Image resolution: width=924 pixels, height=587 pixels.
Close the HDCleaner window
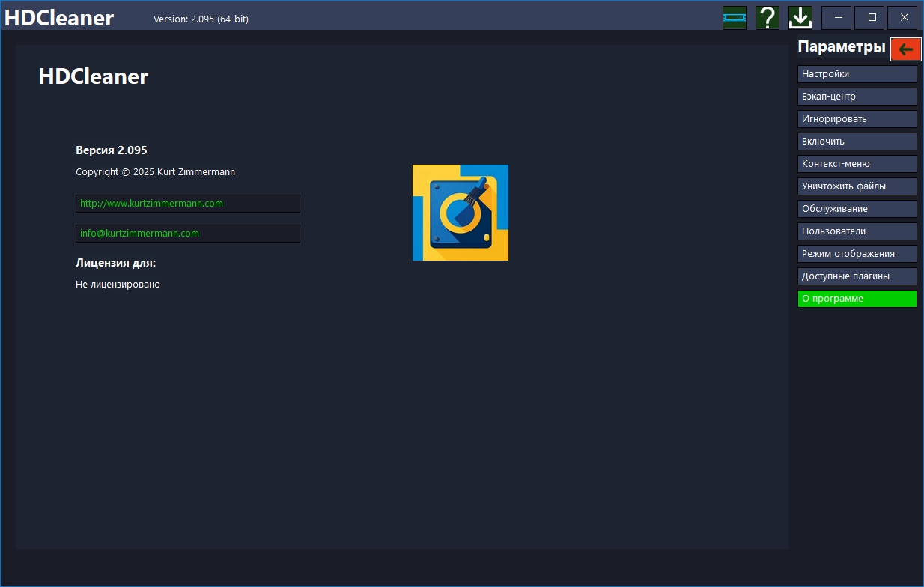point(904,18)
